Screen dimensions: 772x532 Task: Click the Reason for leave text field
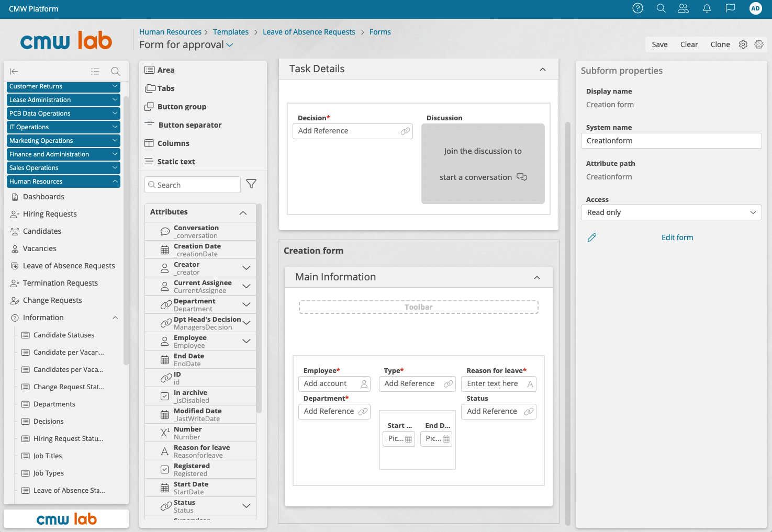pos(499,384)
